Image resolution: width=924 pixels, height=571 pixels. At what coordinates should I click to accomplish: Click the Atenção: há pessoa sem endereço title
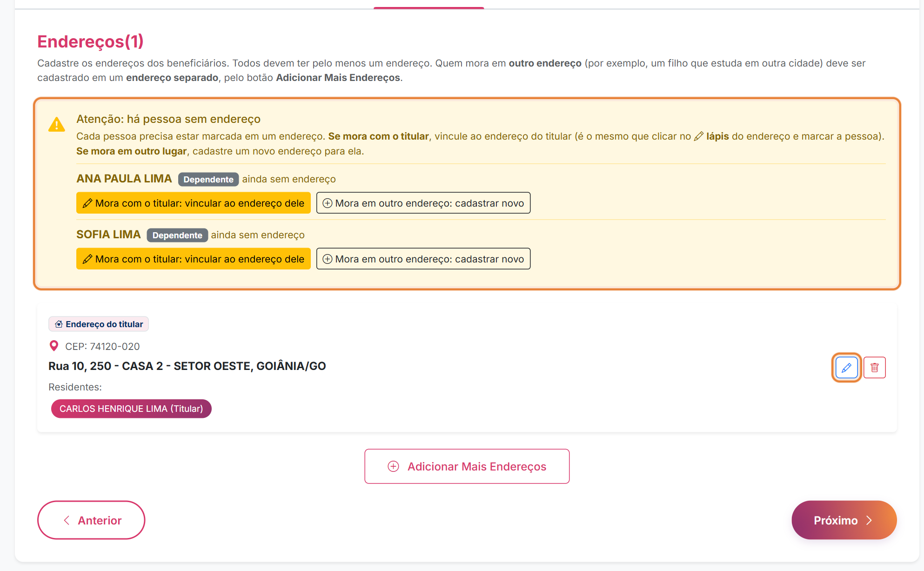[x=168, y=119]
